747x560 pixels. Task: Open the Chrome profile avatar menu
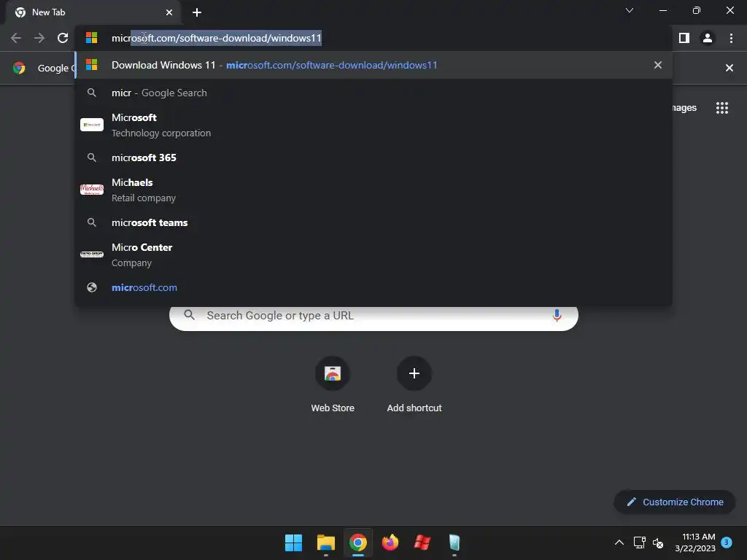[708, 38]
